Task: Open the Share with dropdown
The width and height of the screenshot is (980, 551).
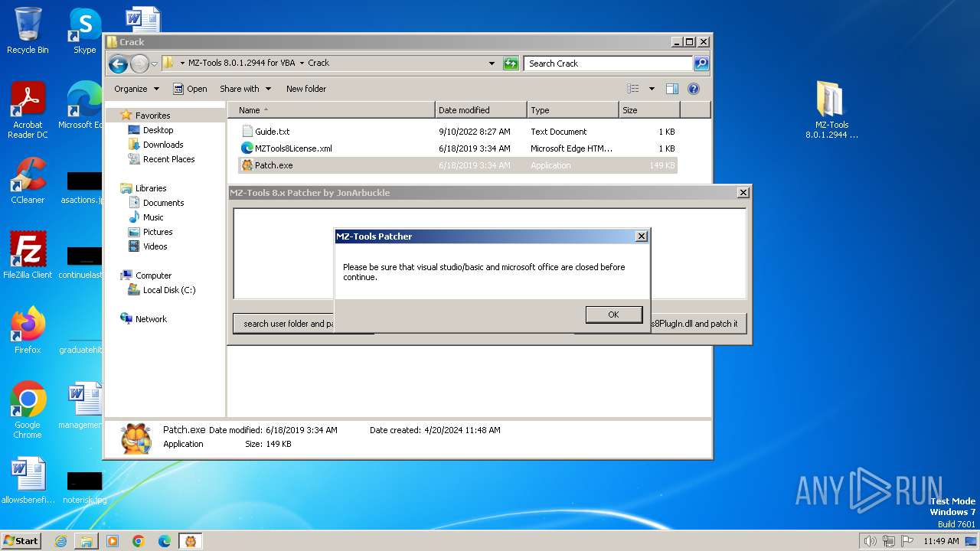Action: 244,89
